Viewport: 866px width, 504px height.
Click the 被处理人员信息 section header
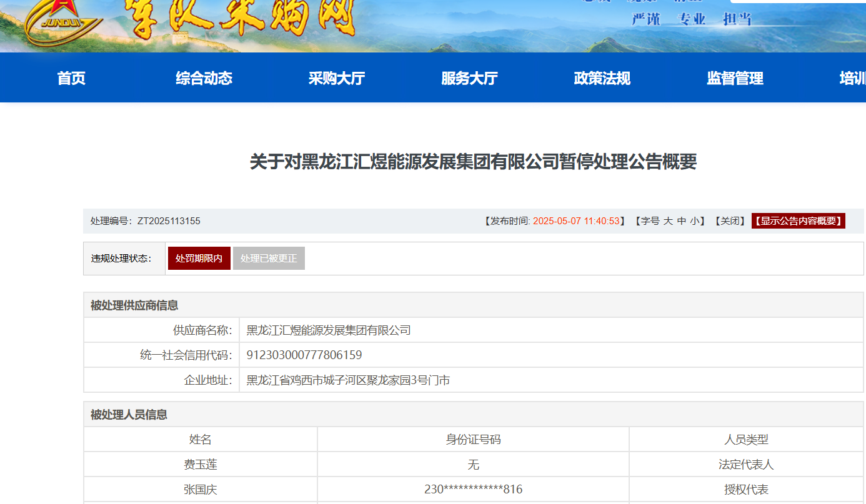[474, 414]
